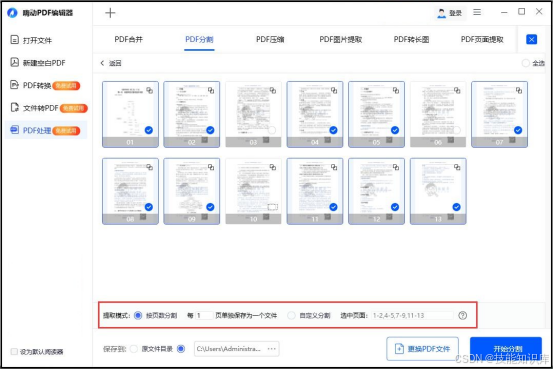
Task: Click the overlapping-squares icon on page 12
Action: click(x=396, y=167)
